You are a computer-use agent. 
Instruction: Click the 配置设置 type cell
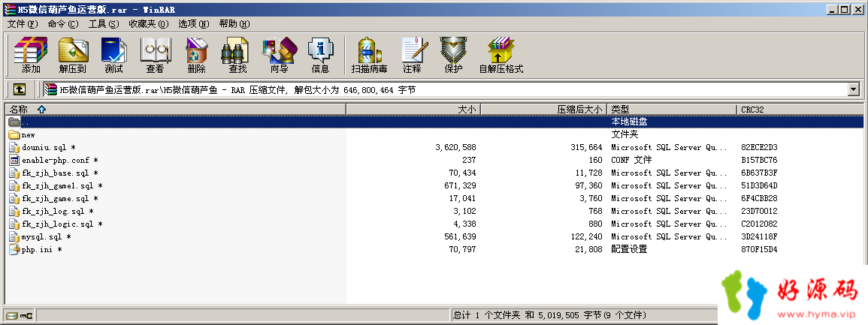click(629, 249)
